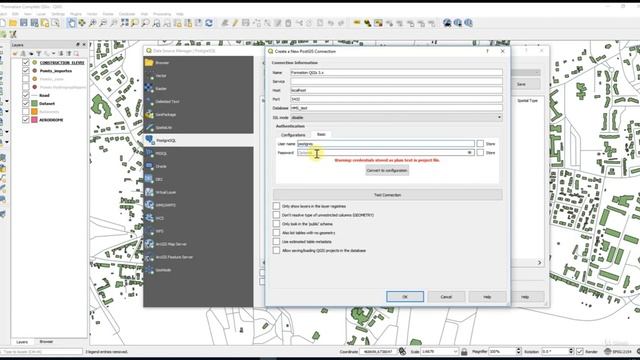Toggle the scale lock icon in status bar
The width and height of the screenshot is (640, 360).
[464, 351]
